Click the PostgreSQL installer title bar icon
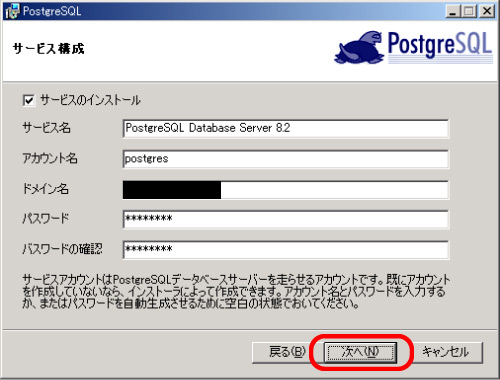The width and height of the screenshot is (500, 380). (x=12, y=11)
